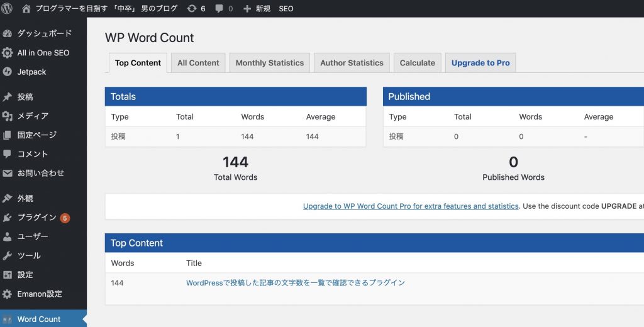Click the Published panel header
Screen dimensions: 644x327
(x=513, y=97)
